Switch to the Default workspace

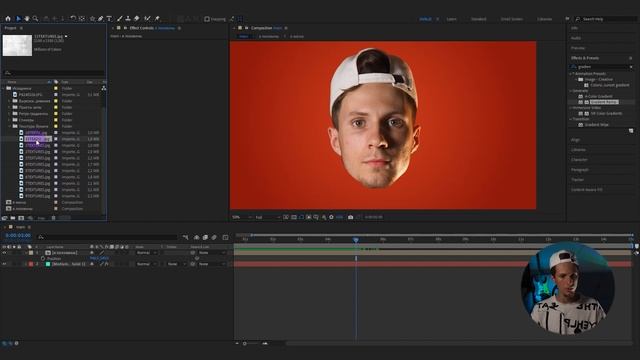coord(425,19)
